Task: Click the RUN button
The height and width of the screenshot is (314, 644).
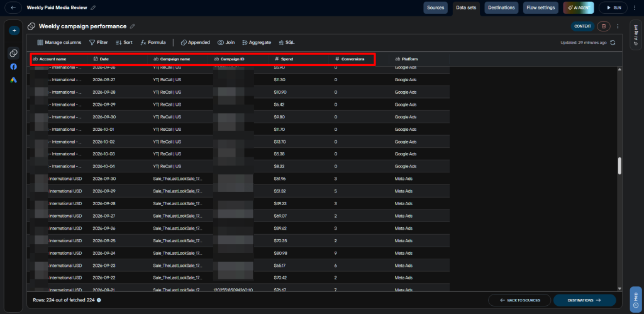Action: point(613,8)
